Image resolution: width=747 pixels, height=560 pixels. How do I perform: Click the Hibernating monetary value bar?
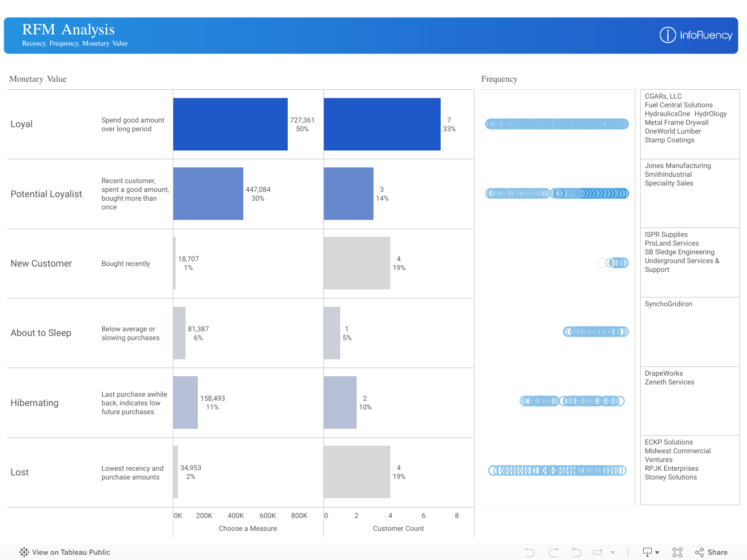pyautogui.click(x=186, y=402)
